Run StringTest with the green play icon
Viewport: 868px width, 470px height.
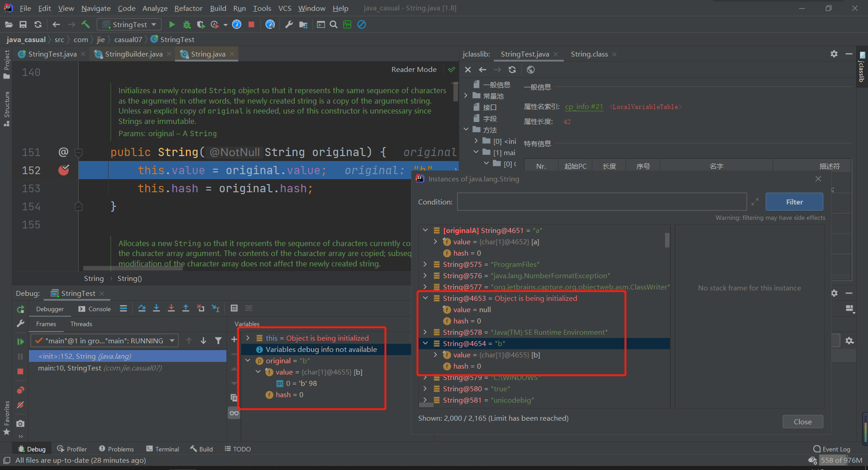tap(172, 24)
